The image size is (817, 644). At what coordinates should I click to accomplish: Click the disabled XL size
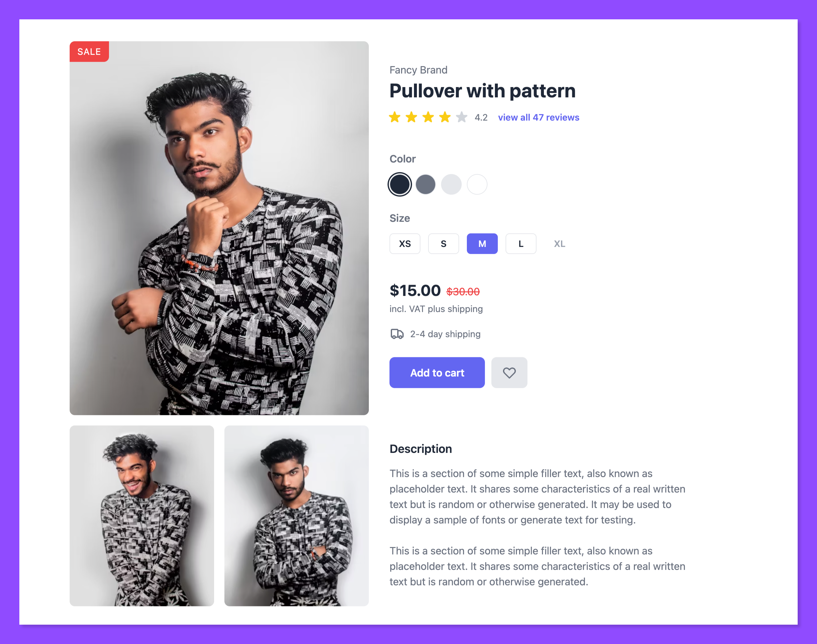pos(559,244)
